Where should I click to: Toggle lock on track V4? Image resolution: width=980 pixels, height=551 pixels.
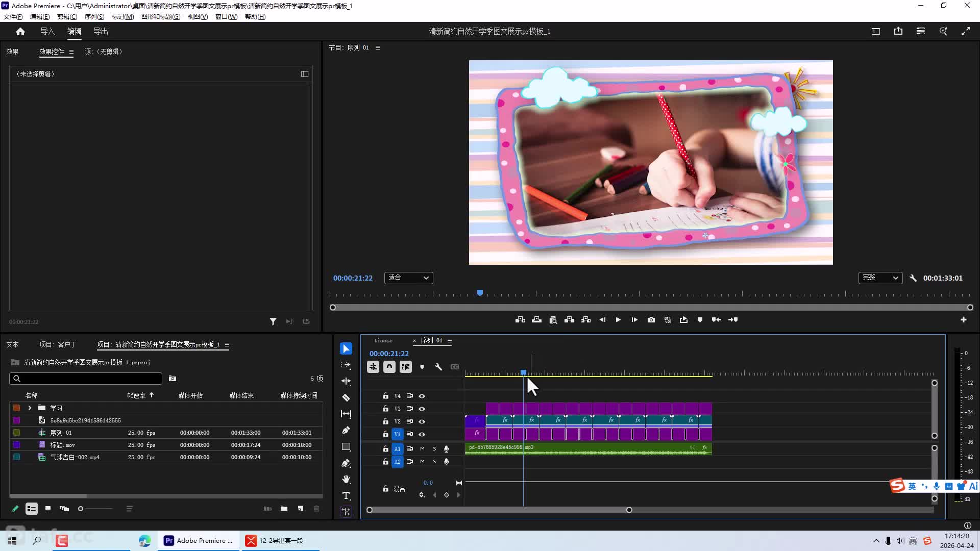[385, 396]
